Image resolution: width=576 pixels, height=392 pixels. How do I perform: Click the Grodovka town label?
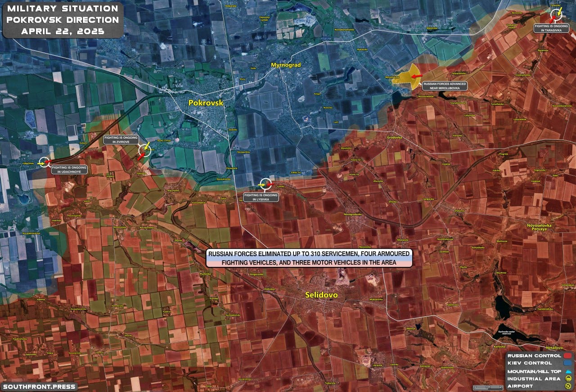click(394, 137)
